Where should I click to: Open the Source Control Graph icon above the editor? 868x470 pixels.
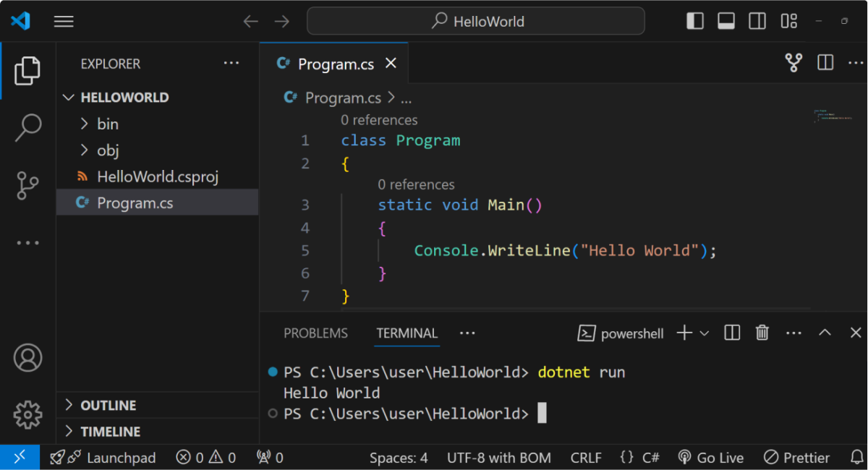pyautogui.click(x=793, y=62)
